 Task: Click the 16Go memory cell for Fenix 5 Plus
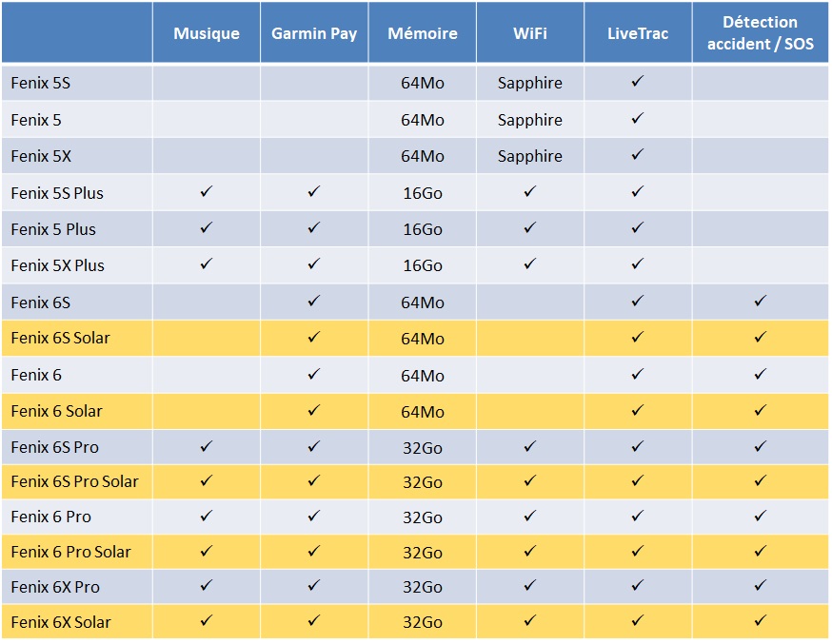coord(422,229)
